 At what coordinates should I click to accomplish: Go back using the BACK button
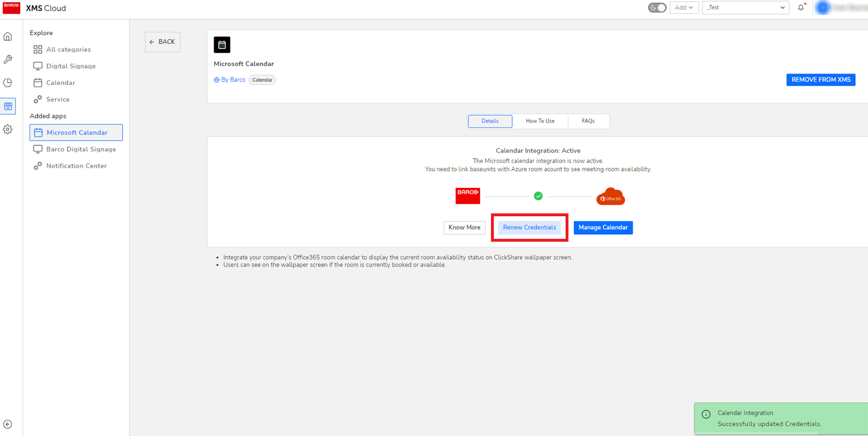(x=162, y=42)
